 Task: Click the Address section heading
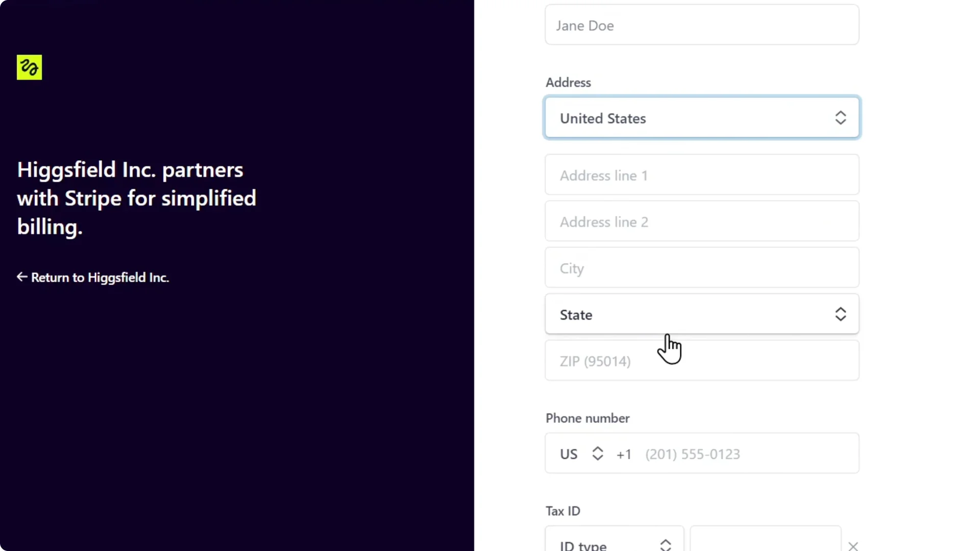(568, 82)
